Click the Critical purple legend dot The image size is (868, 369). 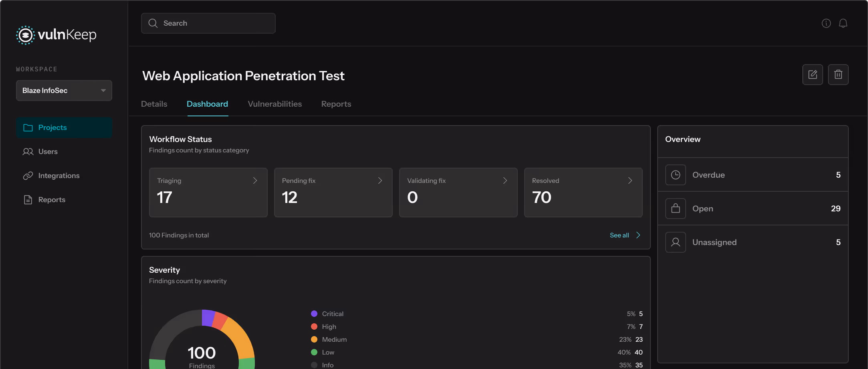314,314
